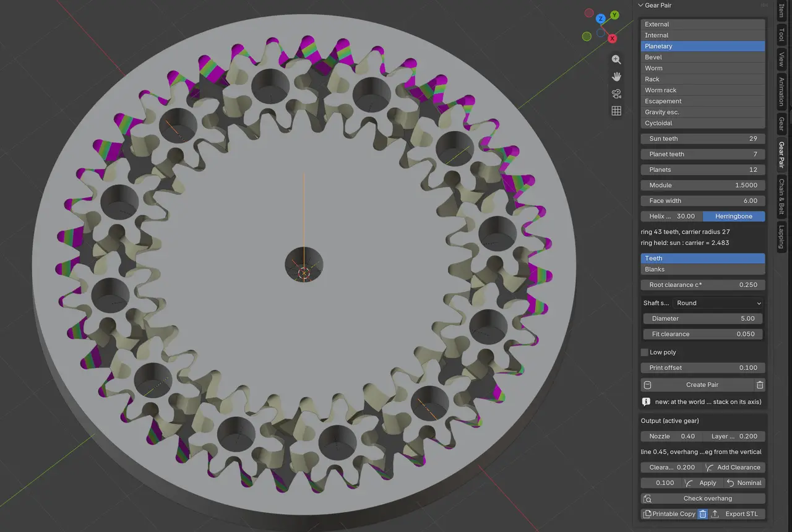Open the Shaft shape Round dropdown
Image resolution: width=792 pixels, height=532 pixels.
pyautogui.click(x=718, y=303)
